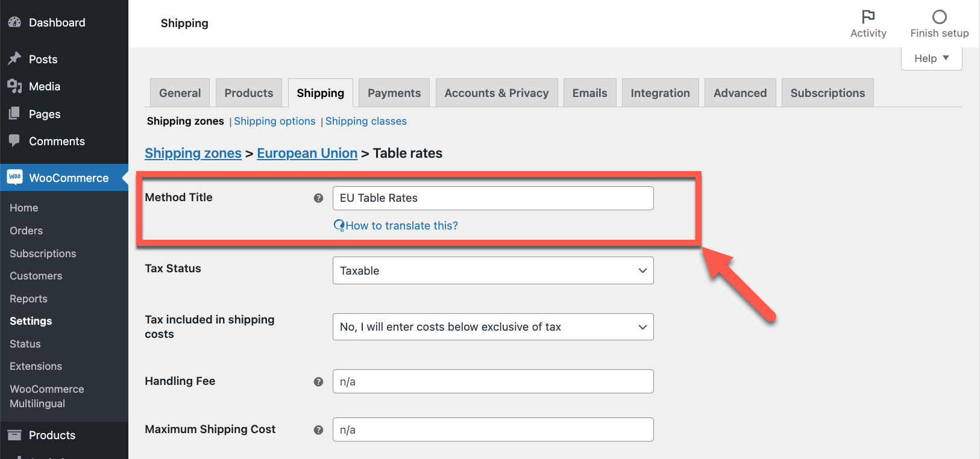Open WooCommerce Settings submenu item
Screen dimensions: 980x459
click(x=31, y=321)
